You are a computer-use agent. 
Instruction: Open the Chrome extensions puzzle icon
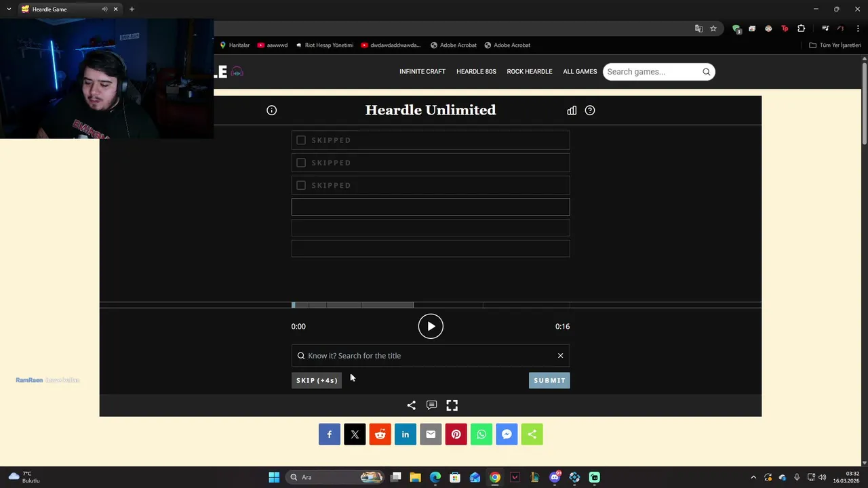pos(801,28)
